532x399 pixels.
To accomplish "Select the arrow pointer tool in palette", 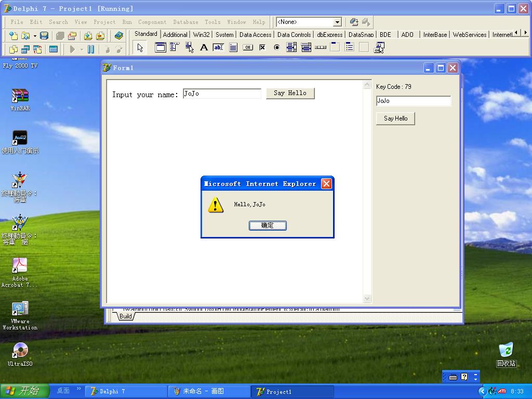I will [x=140, y=47].
